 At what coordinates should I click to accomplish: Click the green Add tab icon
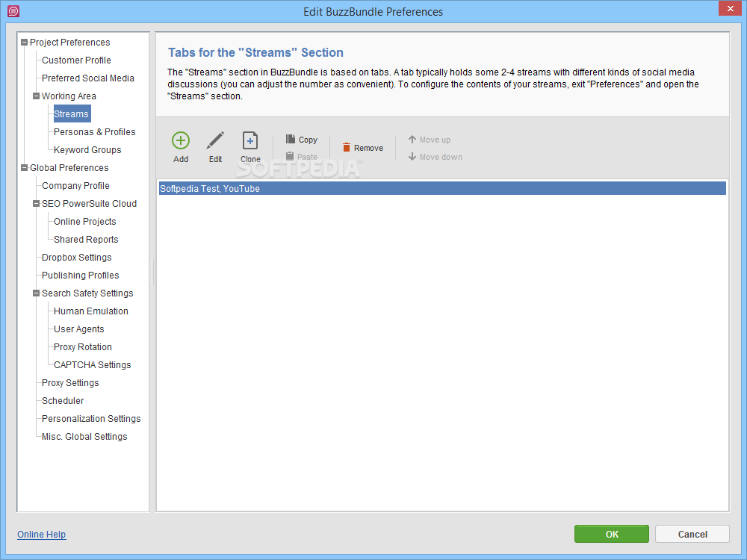pyautogui.click(x=181, y=140)
